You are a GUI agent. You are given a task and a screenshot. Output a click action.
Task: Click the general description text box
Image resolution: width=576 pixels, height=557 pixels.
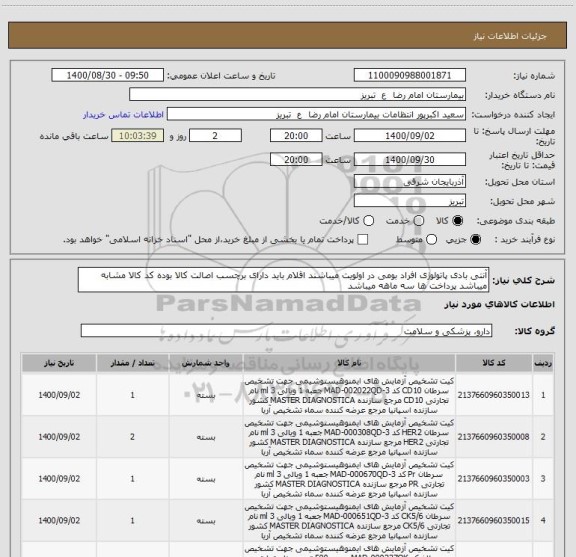point(284,280)
